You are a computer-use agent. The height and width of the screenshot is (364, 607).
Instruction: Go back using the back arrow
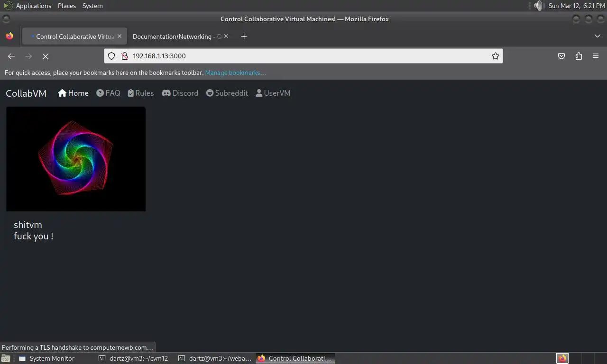(11, 56)
